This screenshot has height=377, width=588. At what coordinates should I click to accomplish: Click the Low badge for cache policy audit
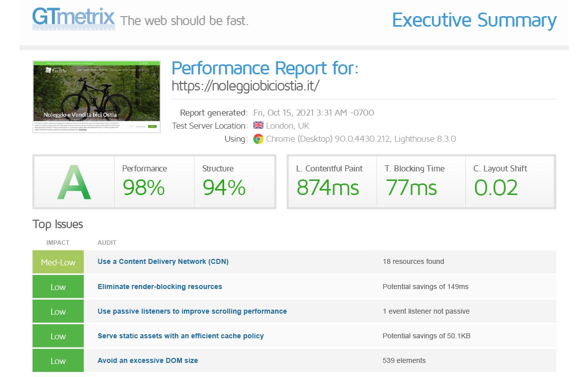pyautogui.click(x=58, y=336)
